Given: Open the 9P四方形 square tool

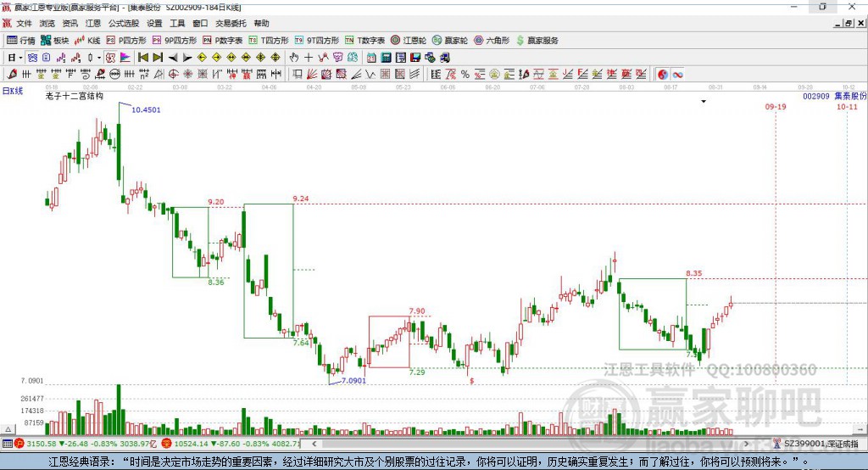Looking at the screenshot, I should point(175,41).
